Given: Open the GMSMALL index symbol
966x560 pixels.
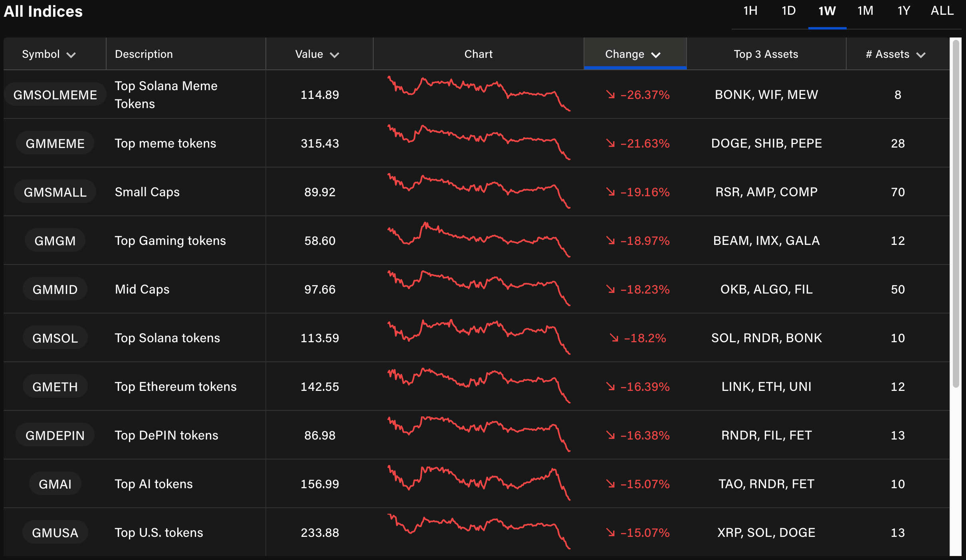Looking at the screenshot, I should 55,192.
